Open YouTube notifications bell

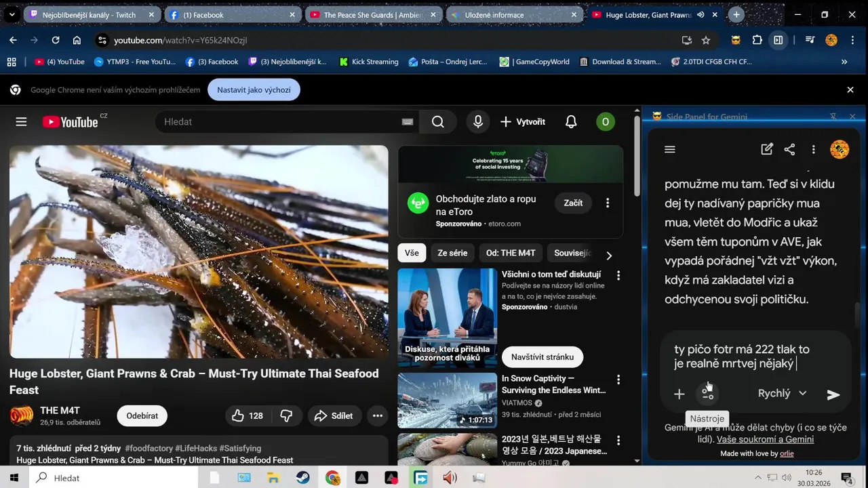pos(571,122)
